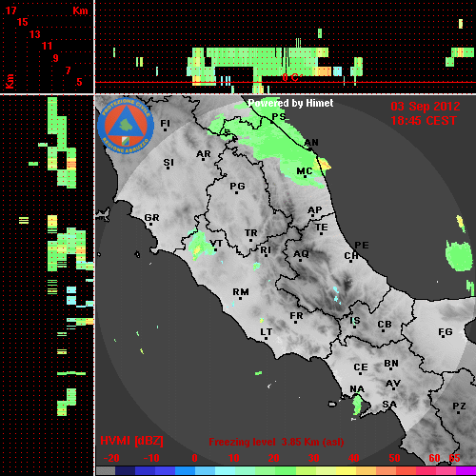The height and width of the screenshot is (476, 476).
Task: Click the AP city label
Action: [x=315, y=210]
